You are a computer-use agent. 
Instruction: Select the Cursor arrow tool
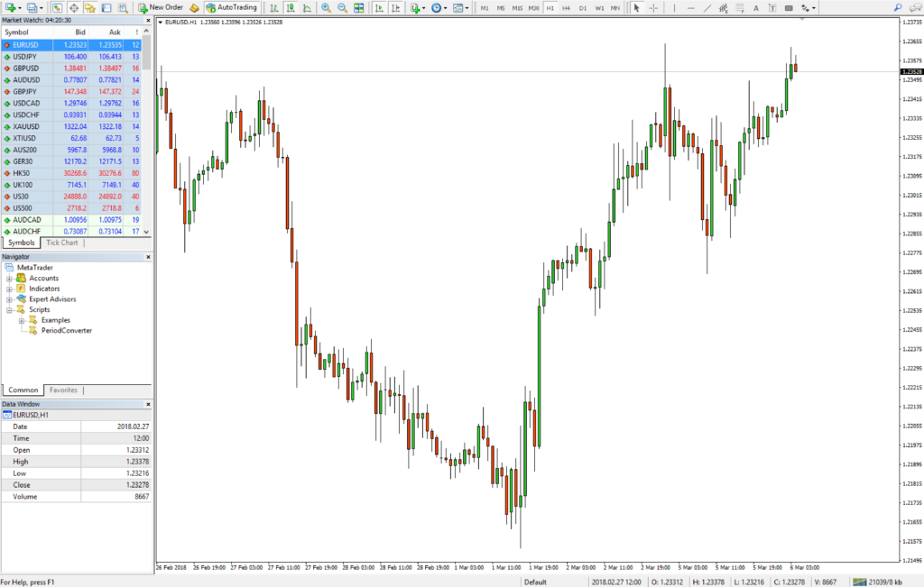click(636, 7)
